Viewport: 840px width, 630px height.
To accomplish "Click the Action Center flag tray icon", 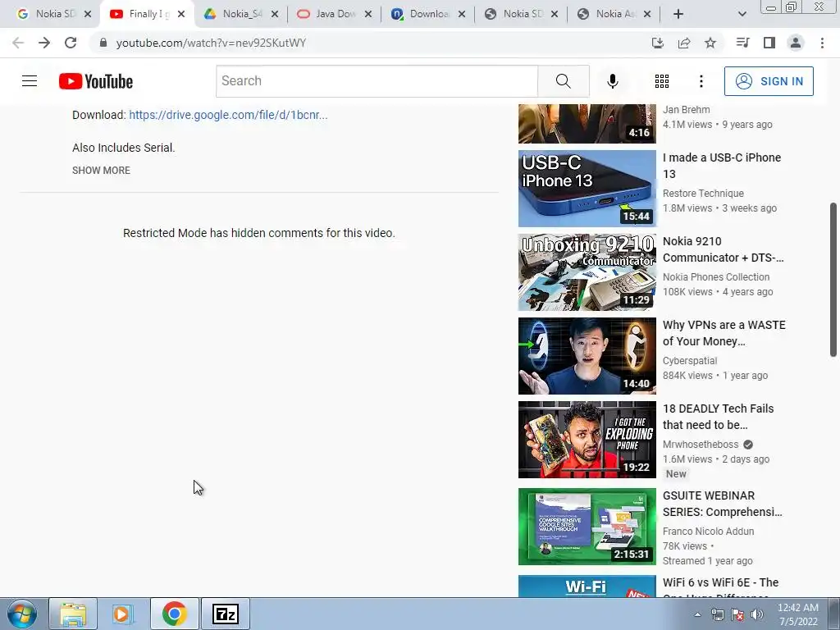I will click(737, 614).
